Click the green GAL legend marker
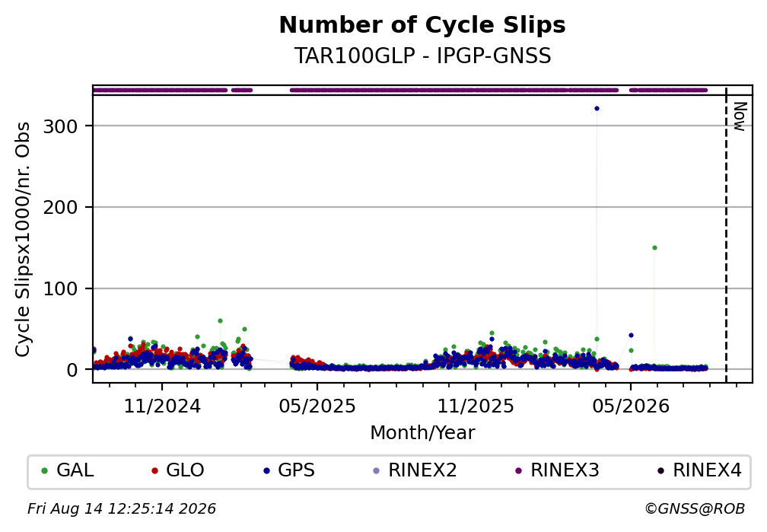767x532 pixels. [44, 471]
